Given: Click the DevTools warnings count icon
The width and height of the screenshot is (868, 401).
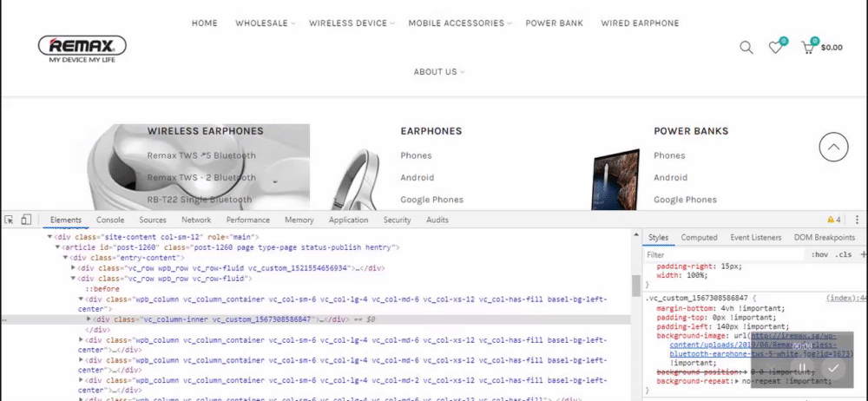Looking at the screenshot, I should pyautogui.click(x=833, y=220).
